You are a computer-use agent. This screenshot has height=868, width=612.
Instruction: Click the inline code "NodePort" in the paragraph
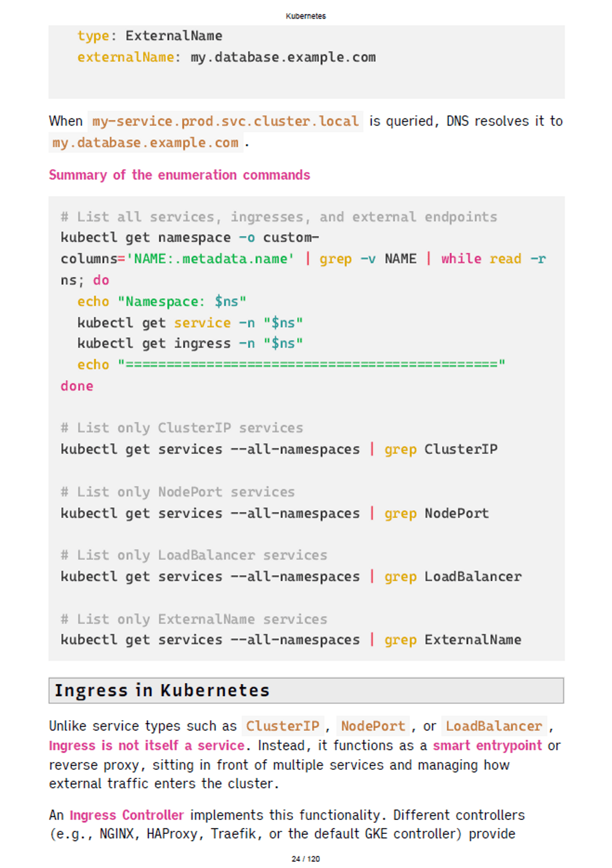coord(373,726)
